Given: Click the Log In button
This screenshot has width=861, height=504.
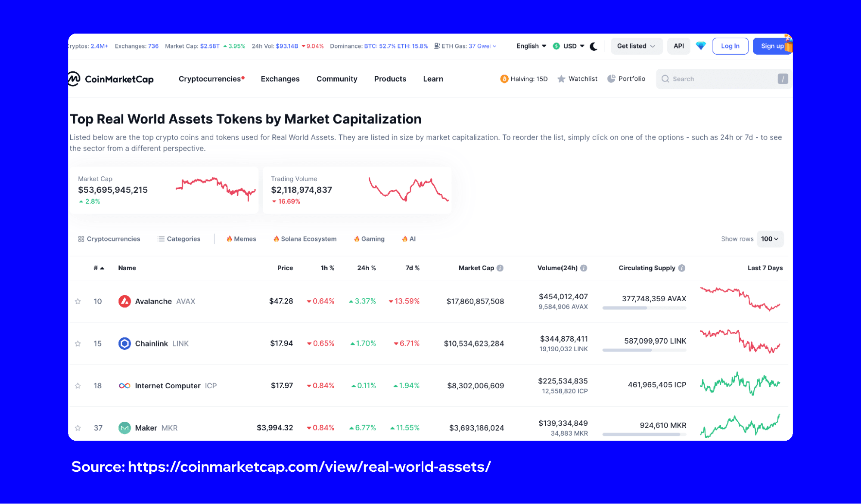Looking at the screenshot, I should click(730, 46).
